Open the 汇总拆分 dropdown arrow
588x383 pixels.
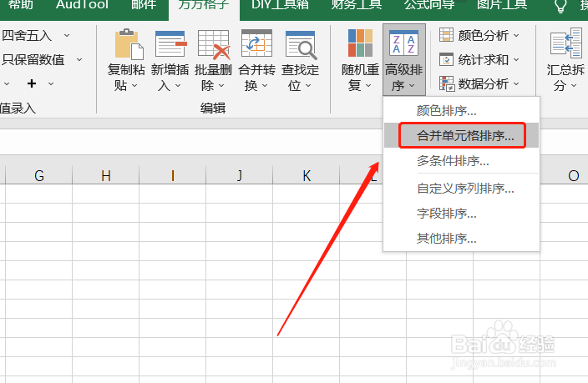[x=574, y=86]
